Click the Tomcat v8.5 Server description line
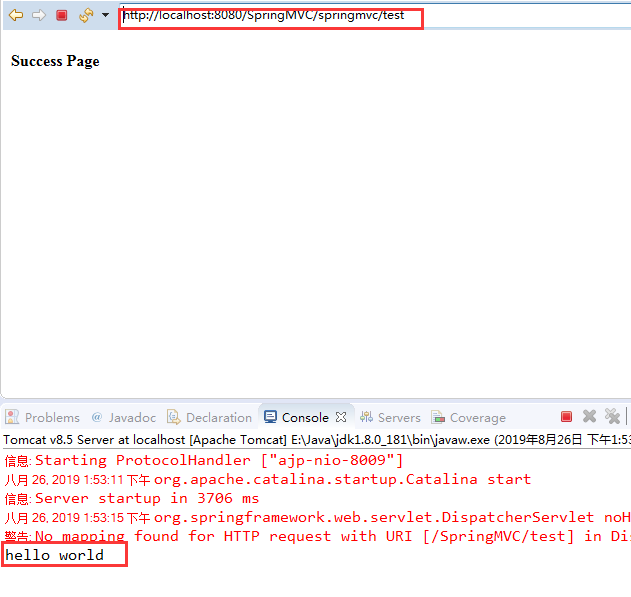Image resolution: width=631 pixels, height=597 pixels. click(317, 439)
